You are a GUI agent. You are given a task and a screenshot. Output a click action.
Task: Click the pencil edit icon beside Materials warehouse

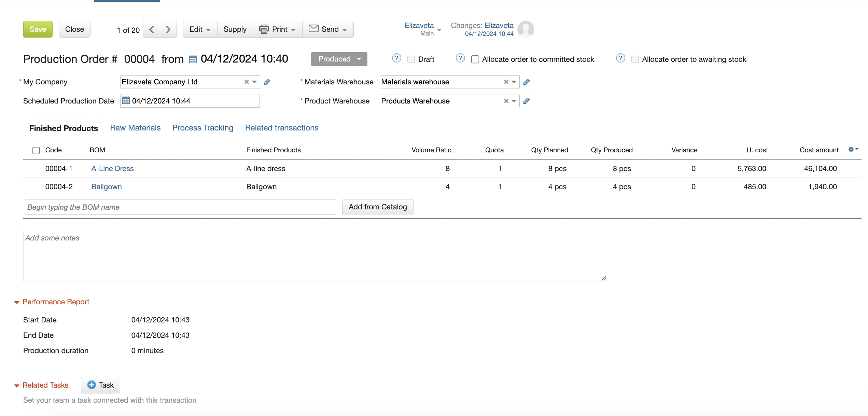[x=526, y=82]
